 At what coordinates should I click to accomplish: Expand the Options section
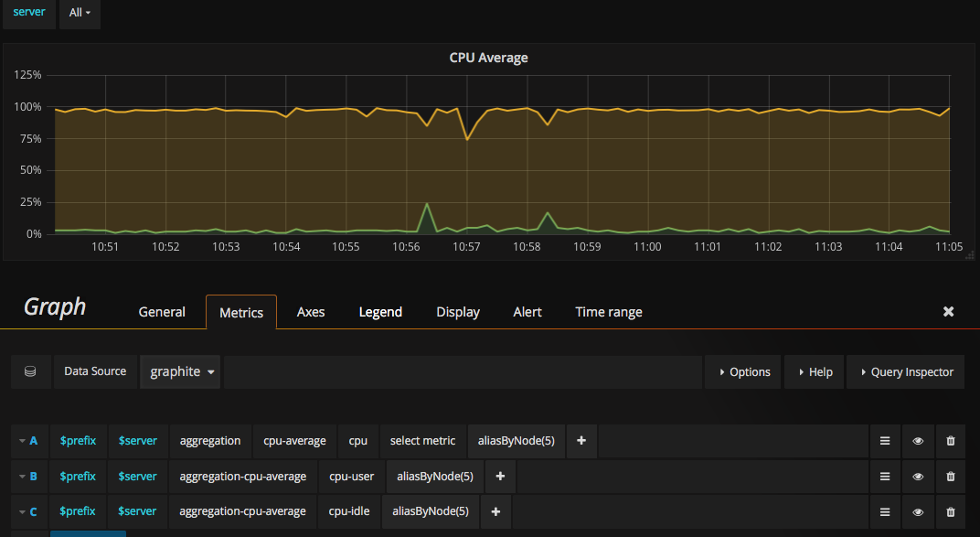pyautogui.click(x=743, y=372)
